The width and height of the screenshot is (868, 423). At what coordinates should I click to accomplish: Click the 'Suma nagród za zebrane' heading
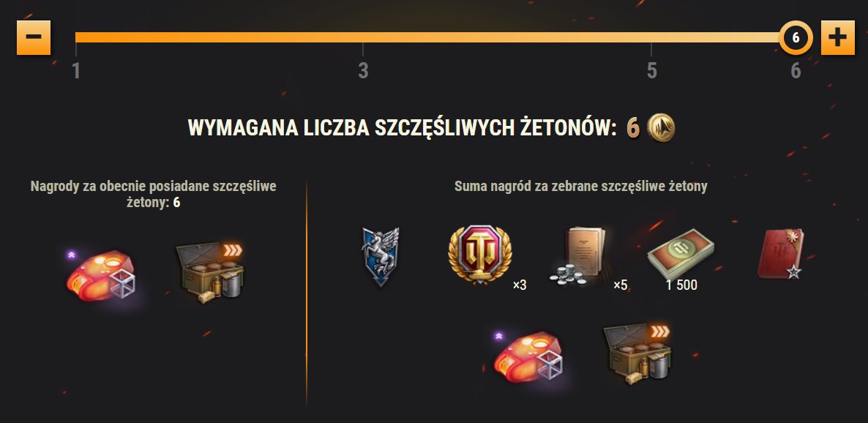pos(580,187)
